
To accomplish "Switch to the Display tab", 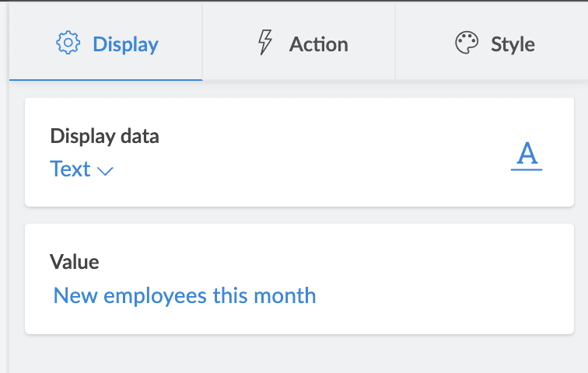I will (107, 43).
